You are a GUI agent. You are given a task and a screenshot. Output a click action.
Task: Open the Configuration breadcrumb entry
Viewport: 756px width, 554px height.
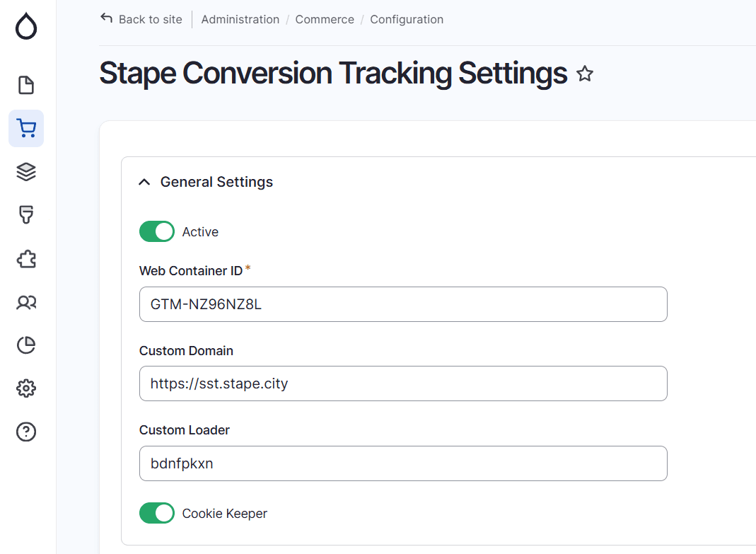click(x=406, y=19)
